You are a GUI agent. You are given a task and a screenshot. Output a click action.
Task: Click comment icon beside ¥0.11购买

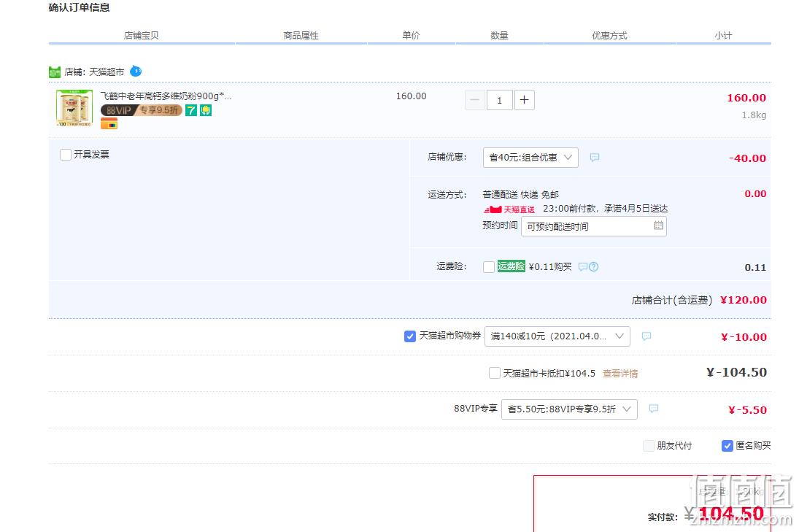[x=583, y=266]
